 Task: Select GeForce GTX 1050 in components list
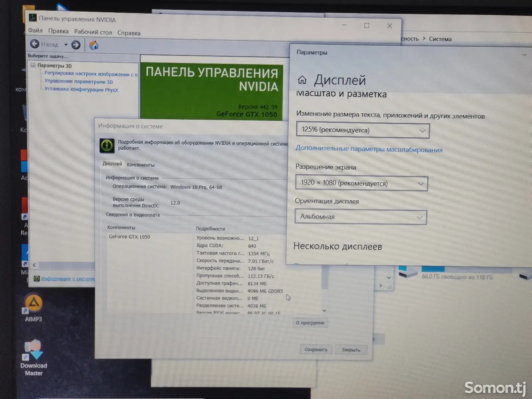click(129, 237)
